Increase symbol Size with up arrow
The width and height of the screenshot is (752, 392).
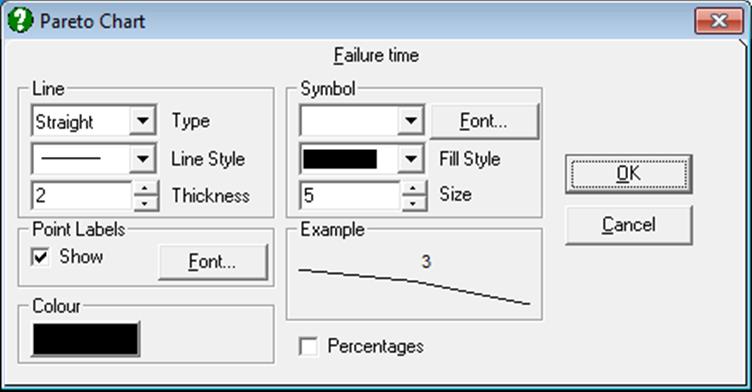coord(413,188)
